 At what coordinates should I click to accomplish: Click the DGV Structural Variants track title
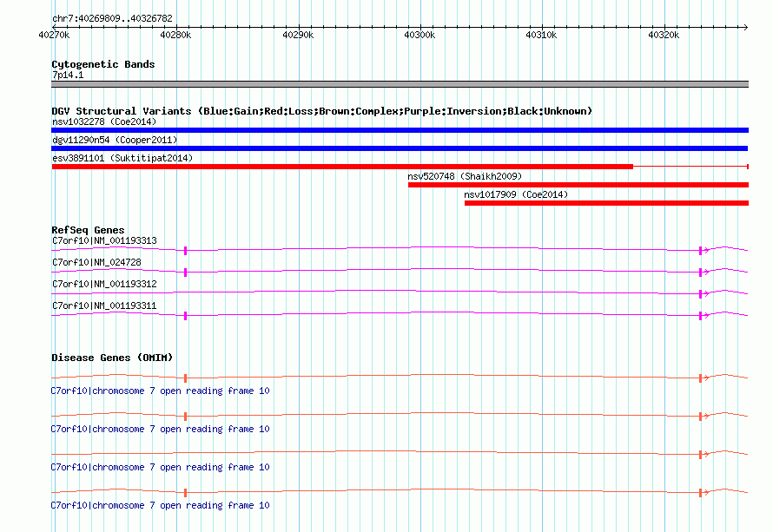click(322, 111)
